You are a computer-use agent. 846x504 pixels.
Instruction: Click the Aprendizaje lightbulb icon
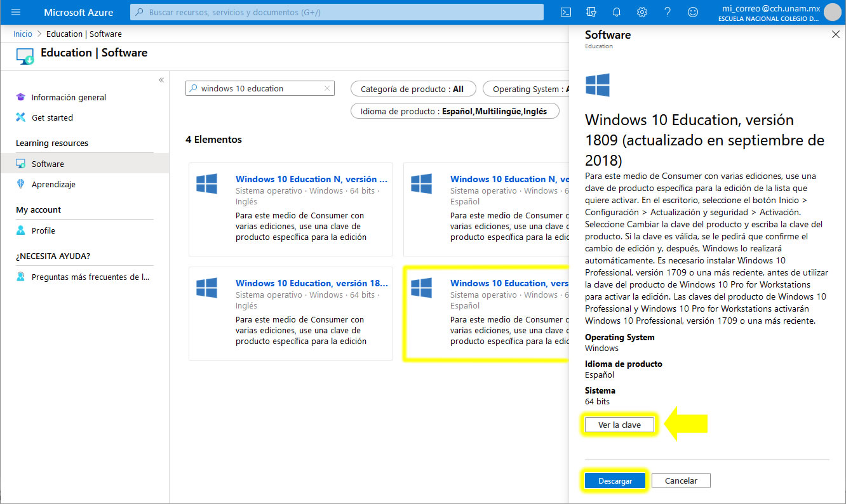coord(20,184)
